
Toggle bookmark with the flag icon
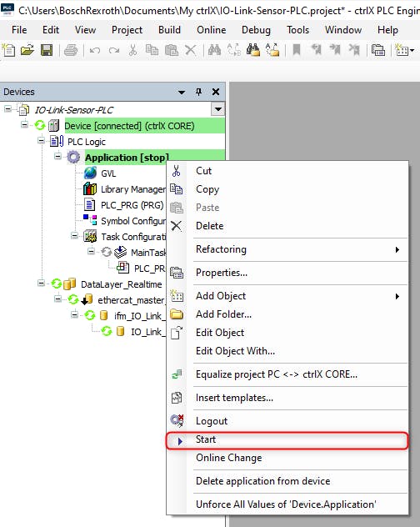tap(297, 50)
